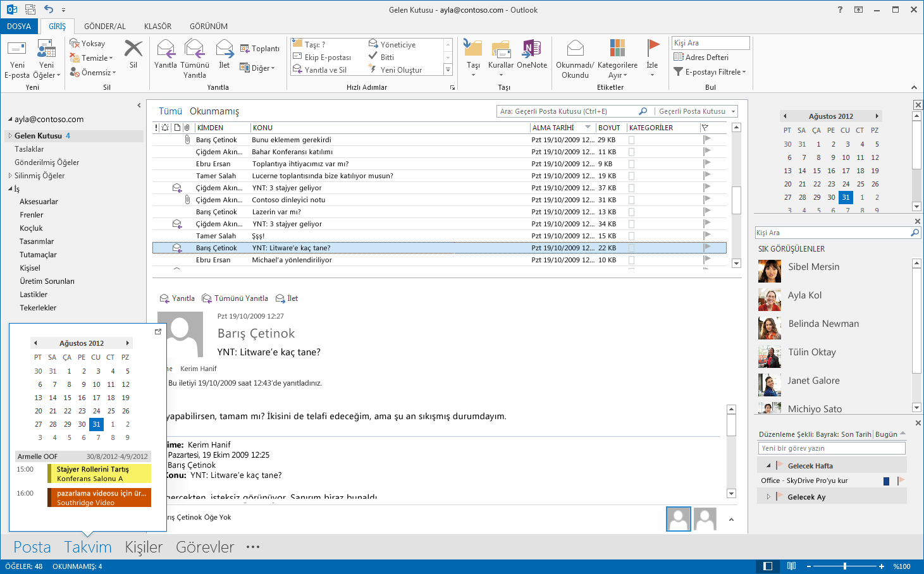Image resolution: width=924 pixels, height=574 pixels.
Task: Switch to the GÖNDER/AL tab
Action: 105,26
